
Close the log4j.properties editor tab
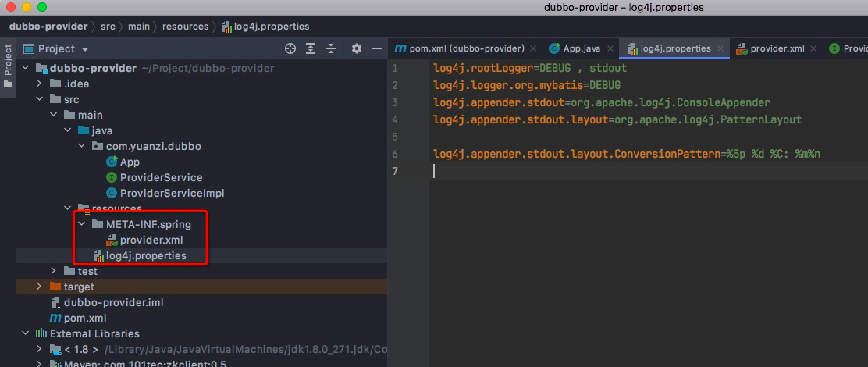(720, 48)
